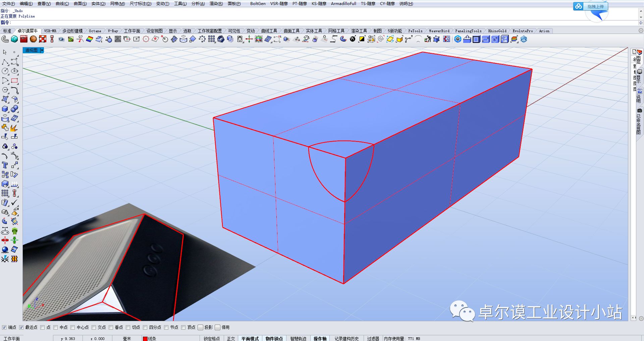Toggle 物件锁点 in status bar

click(274, 338)
